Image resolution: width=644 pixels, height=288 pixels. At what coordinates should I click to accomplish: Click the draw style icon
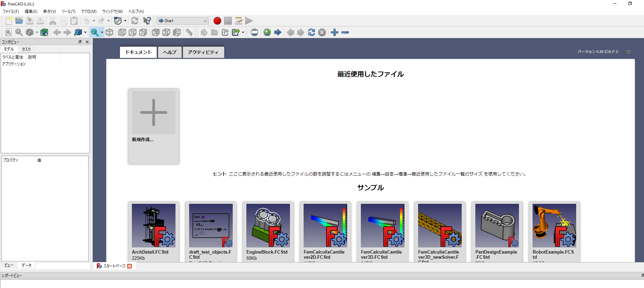click(30, 32)
